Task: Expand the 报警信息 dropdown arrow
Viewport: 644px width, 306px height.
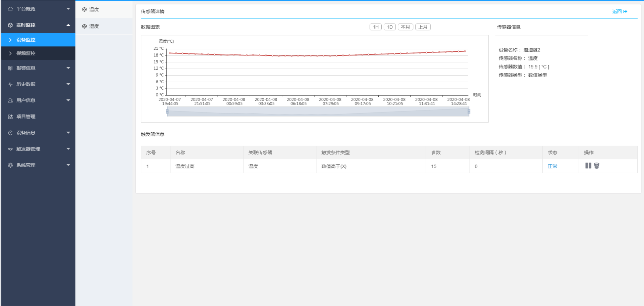Action: point(68,68)
